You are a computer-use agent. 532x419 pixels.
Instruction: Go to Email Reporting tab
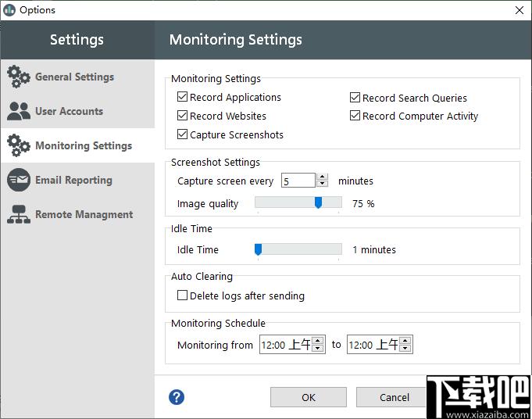[77, 180]
